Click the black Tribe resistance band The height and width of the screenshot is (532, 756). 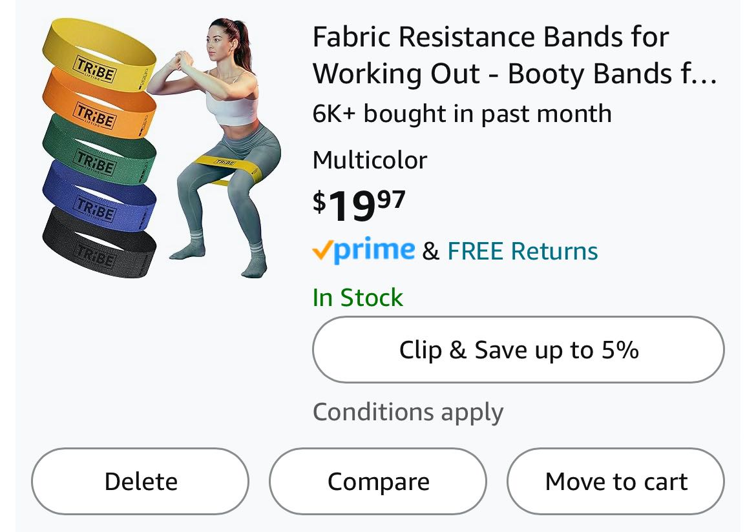click(97, 247)
